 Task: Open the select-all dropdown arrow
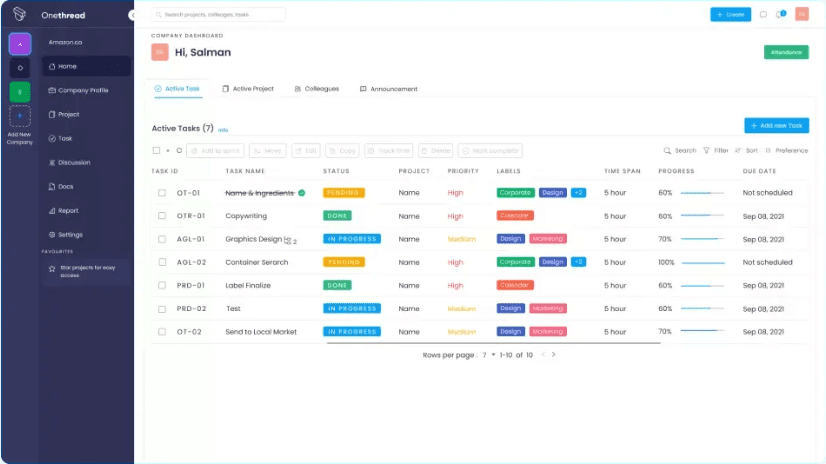(168, 151)
